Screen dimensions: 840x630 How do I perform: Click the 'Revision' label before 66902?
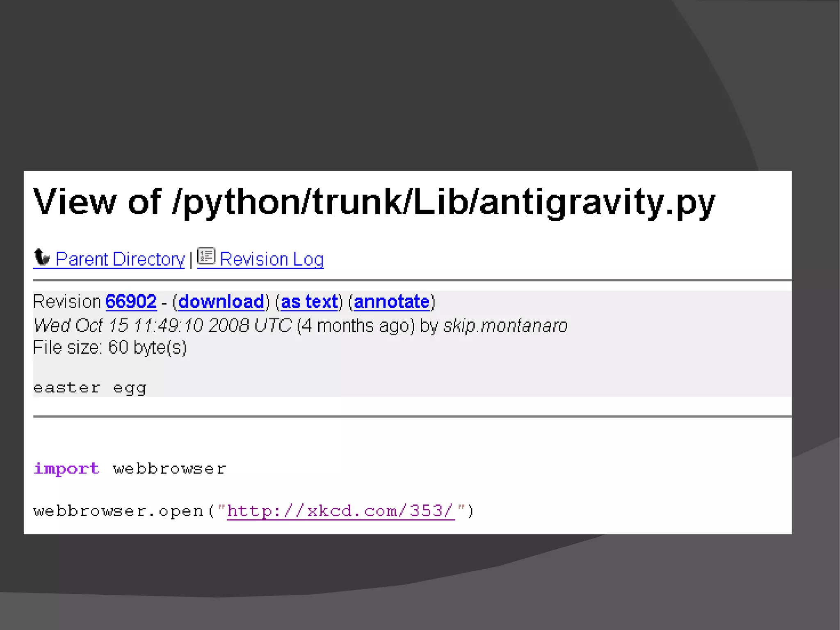click(67, 302)
